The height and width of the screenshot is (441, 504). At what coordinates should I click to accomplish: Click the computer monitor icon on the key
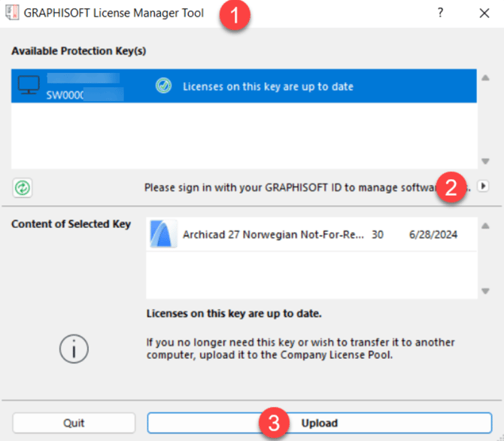(29, 87)
